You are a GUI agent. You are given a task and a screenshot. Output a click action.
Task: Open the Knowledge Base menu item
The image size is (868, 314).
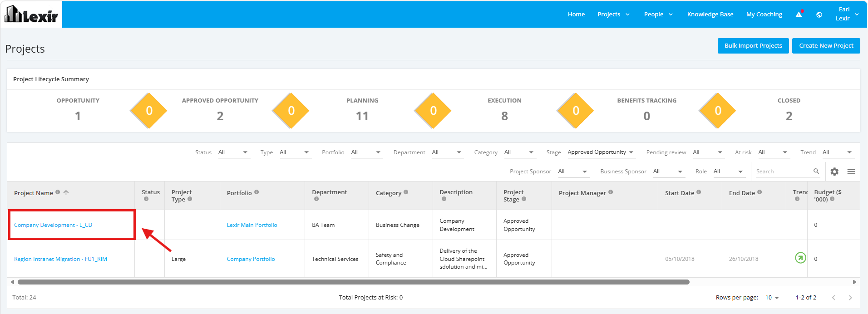coord(710,15)
